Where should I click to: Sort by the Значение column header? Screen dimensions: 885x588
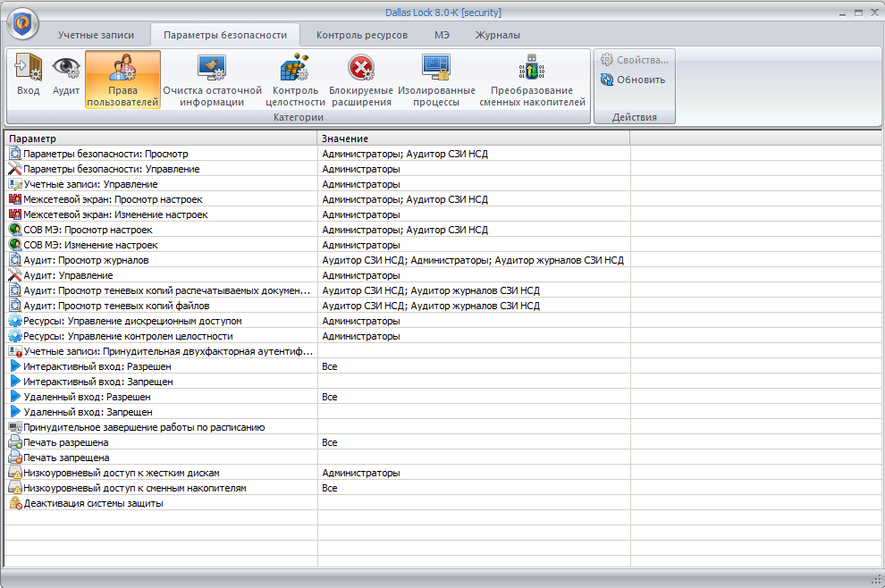coord(474,139)
